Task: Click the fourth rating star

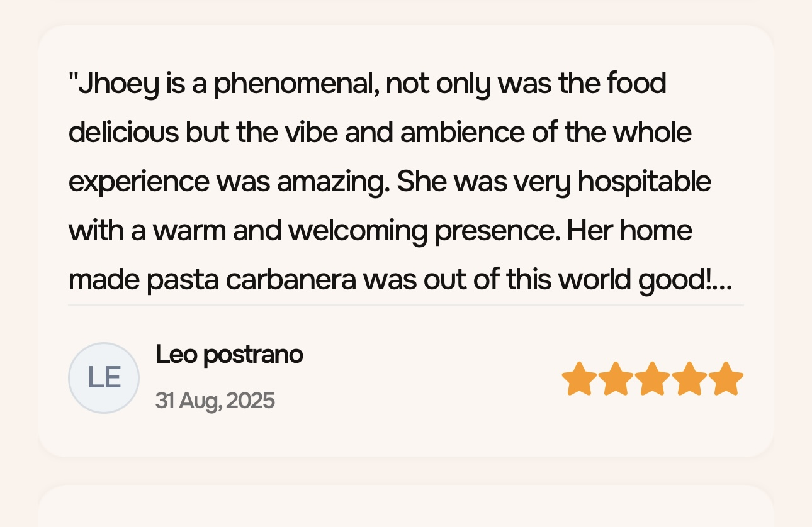Action: tap(689, 379)
